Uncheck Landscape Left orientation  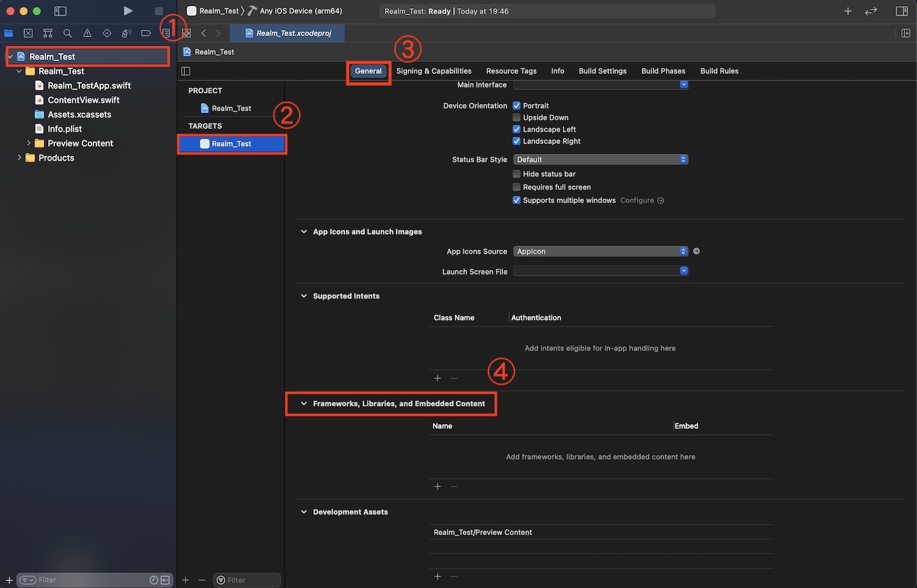(x=516, y=129)
